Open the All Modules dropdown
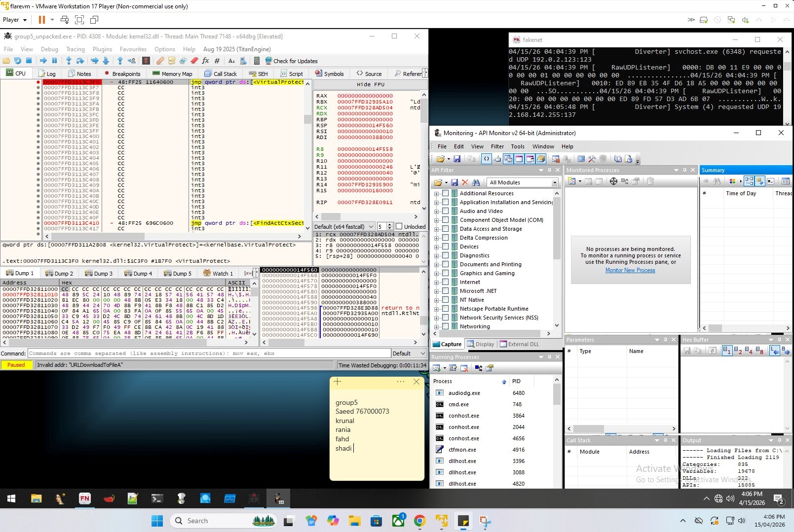Screen dimensions: 794x532 tap(555, 182)
